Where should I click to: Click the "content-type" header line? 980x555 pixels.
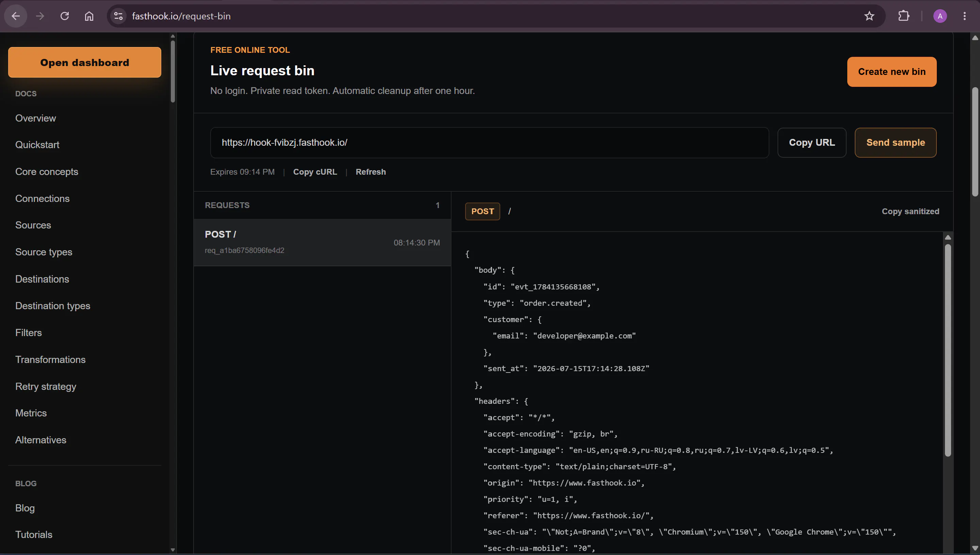coord(579,466)
